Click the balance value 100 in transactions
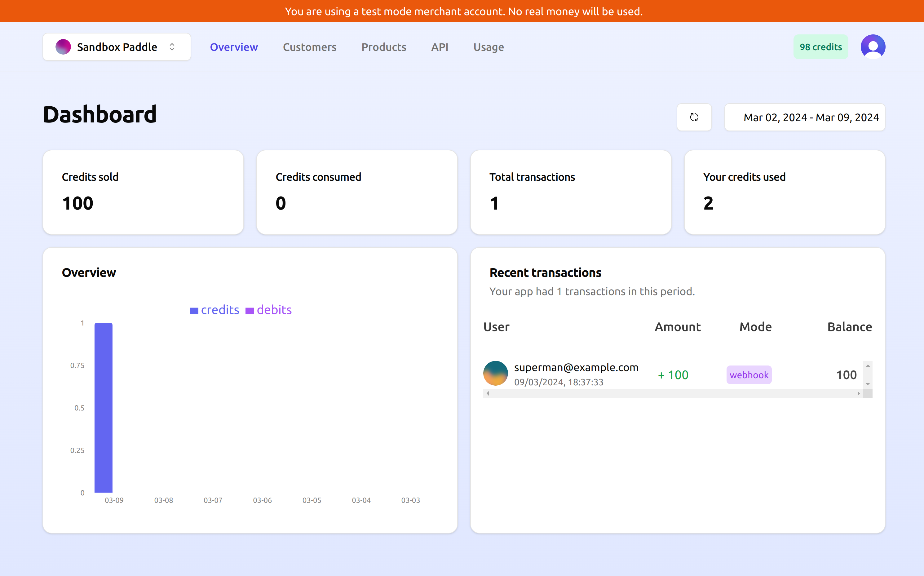The width and height of the screenshot is (924, 576). (846, 375)
